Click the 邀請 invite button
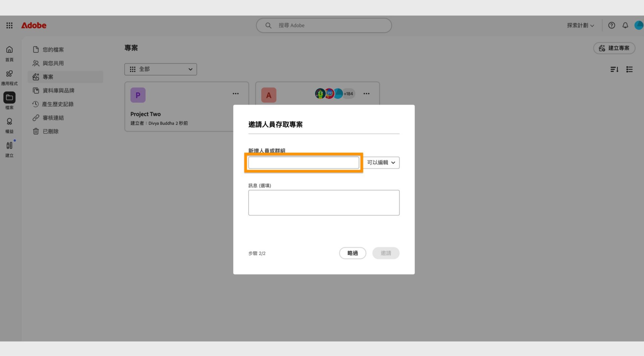The image size is (644, 356). click(386, 253)
